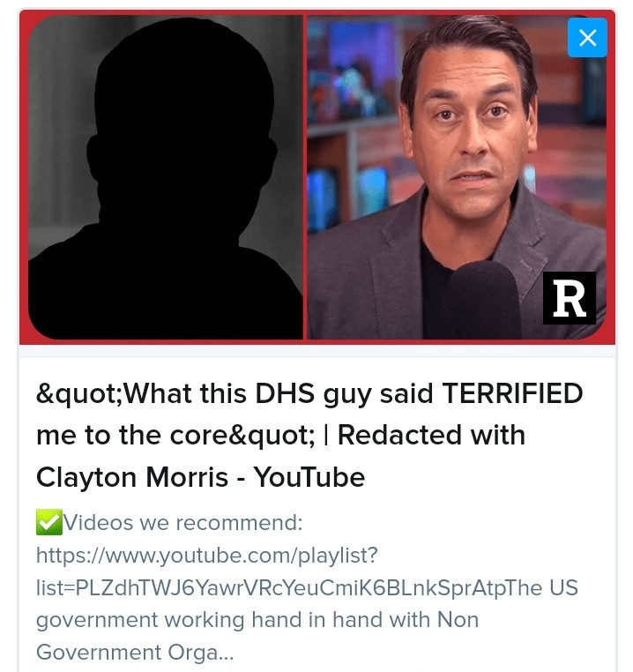Click the red divider between the two images

pos(305,178)
